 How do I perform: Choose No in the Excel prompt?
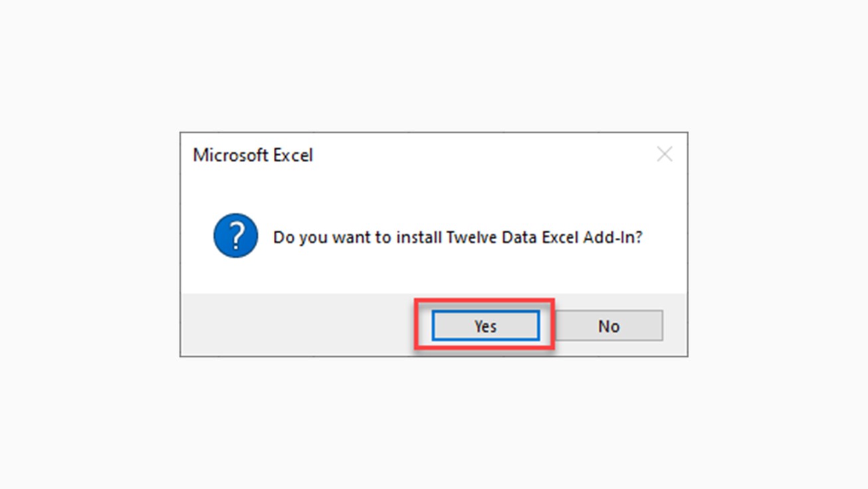coord(609,326)
